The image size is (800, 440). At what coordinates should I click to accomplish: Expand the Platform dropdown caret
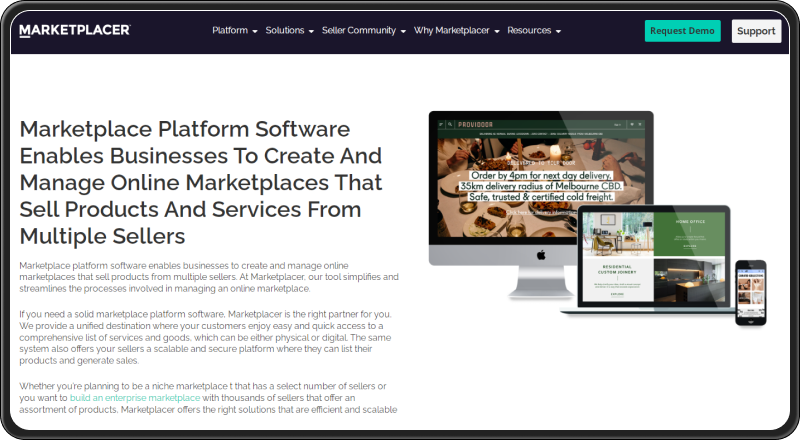[x=255, y=32]
